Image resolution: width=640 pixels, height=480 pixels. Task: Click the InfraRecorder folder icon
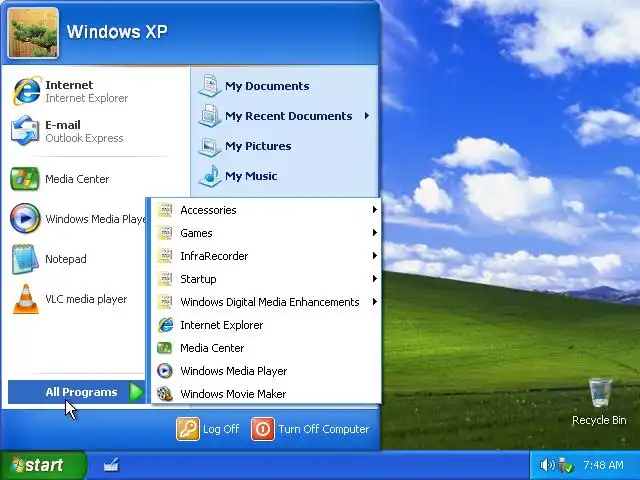(x=165, y=256)
